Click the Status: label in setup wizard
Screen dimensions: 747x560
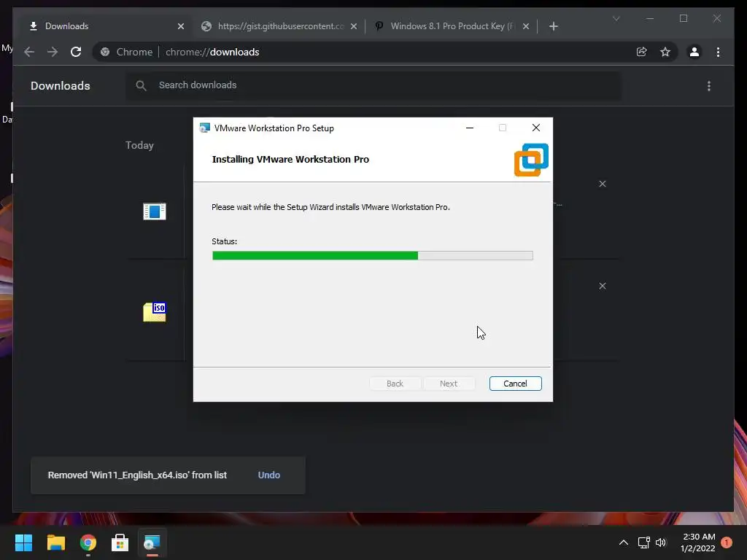pyautogui.click(x=225, y=241)
